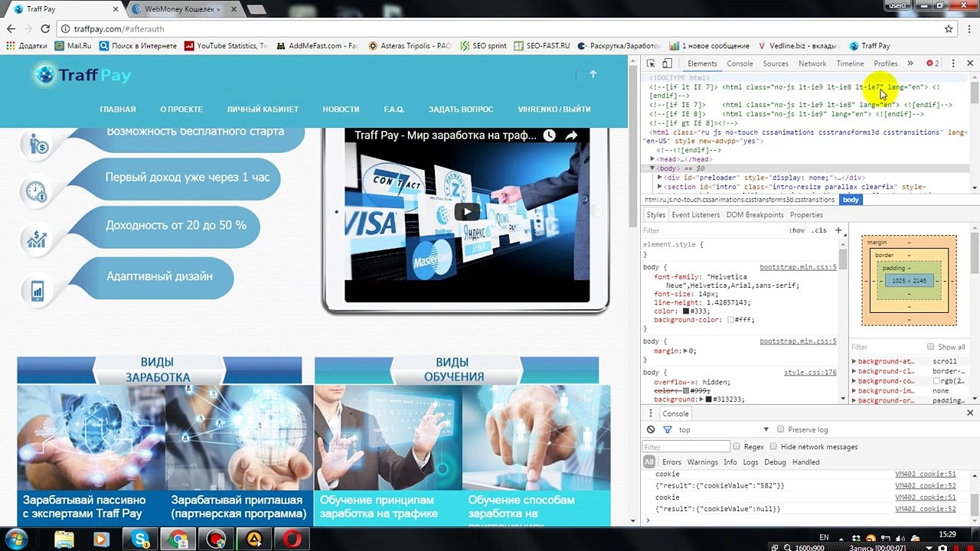Open the Windows Start menu
Viewport: 980px width, 551px height.
coord(16,539)
